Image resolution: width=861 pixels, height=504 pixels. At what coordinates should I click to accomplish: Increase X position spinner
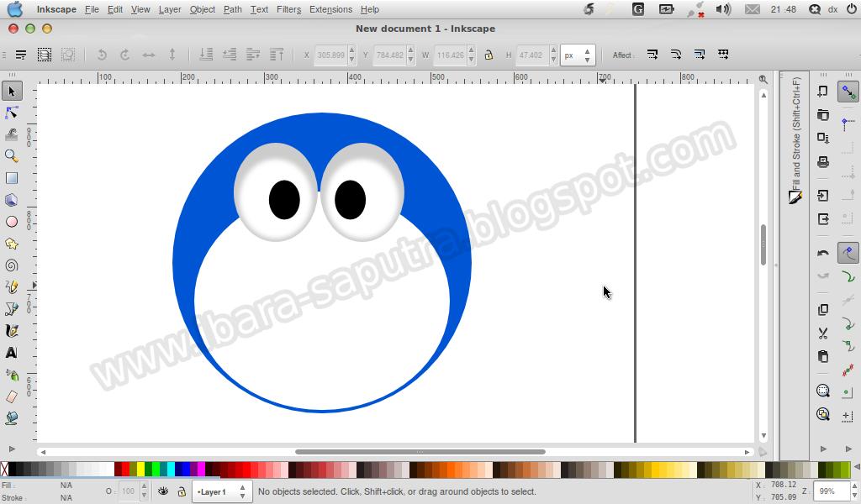tap(351, 50)
